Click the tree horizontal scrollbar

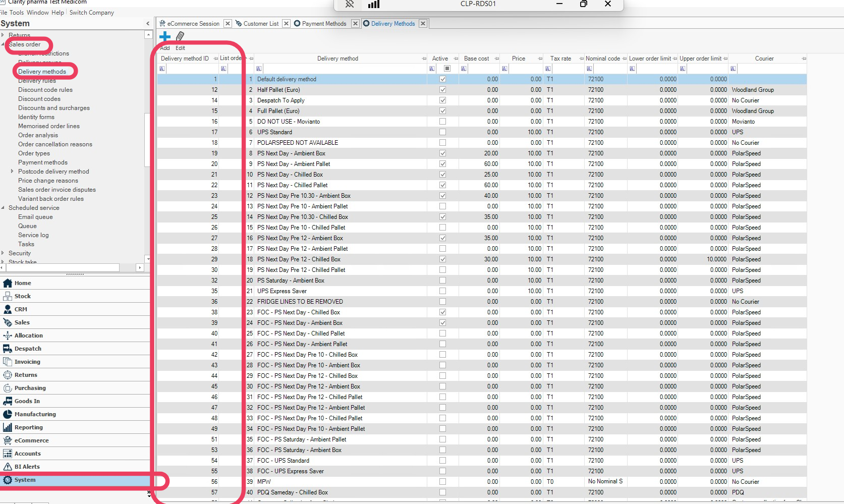pyautogui.click(x=62, y=267)
